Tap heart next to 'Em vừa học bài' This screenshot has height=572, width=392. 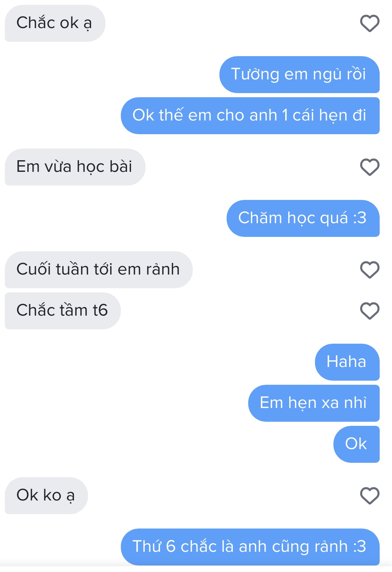pos(370,167)
